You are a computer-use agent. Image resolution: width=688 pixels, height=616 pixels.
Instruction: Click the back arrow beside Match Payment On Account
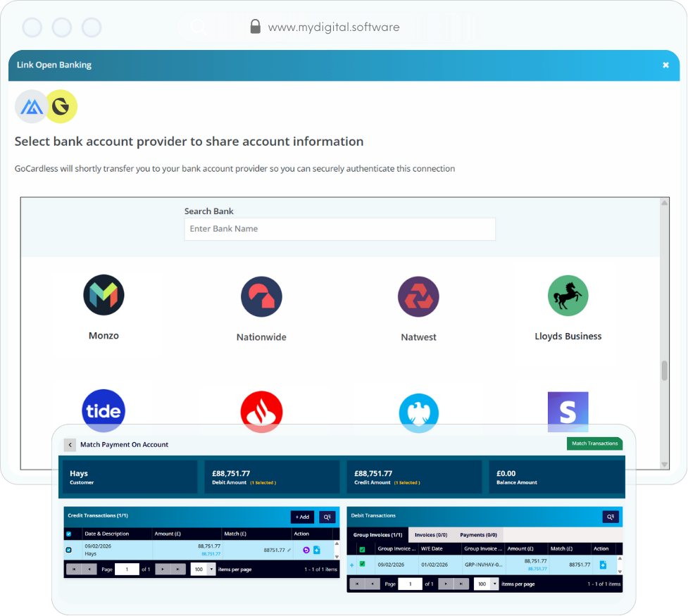click(x=70, y=445)
